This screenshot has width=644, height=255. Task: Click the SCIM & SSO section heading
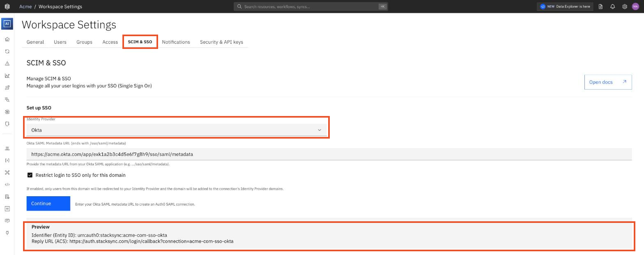click(46, 63)
